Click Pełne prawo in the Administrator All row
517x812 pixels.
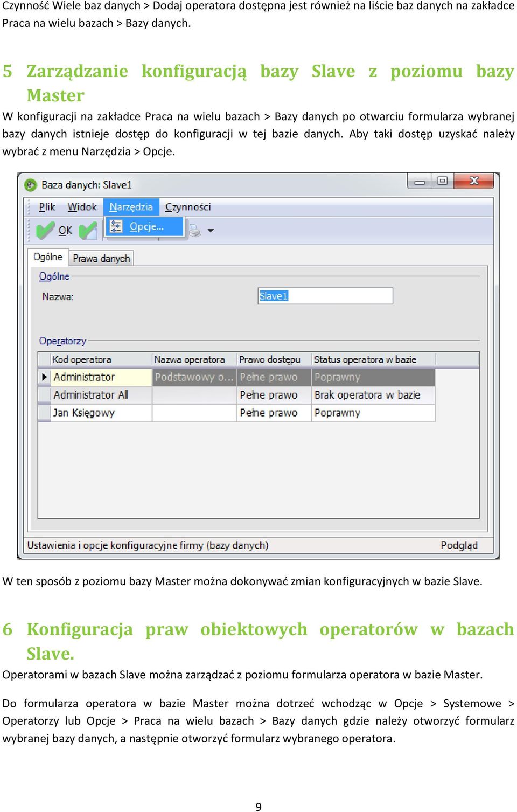click(274, 395)
